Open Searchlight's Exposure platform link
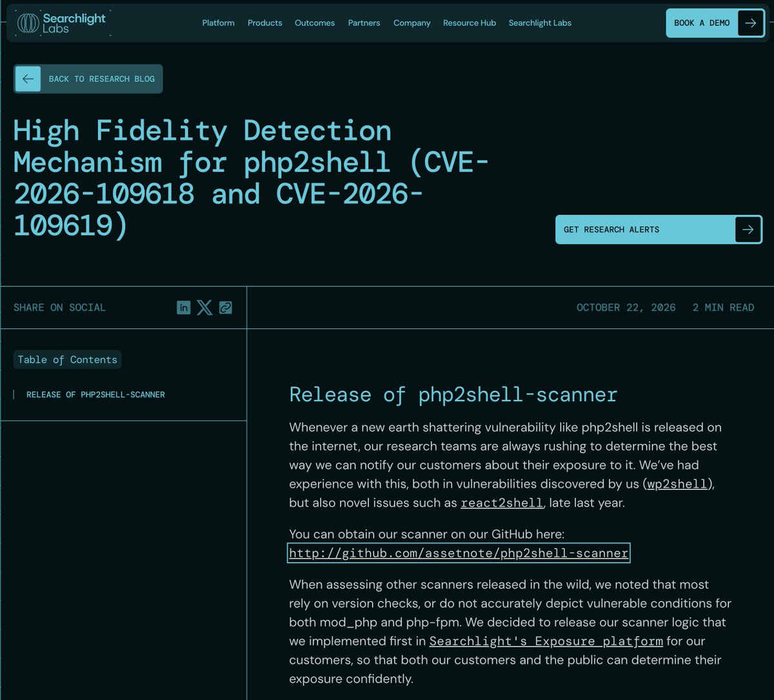774x700 pixels. (546, 641)
